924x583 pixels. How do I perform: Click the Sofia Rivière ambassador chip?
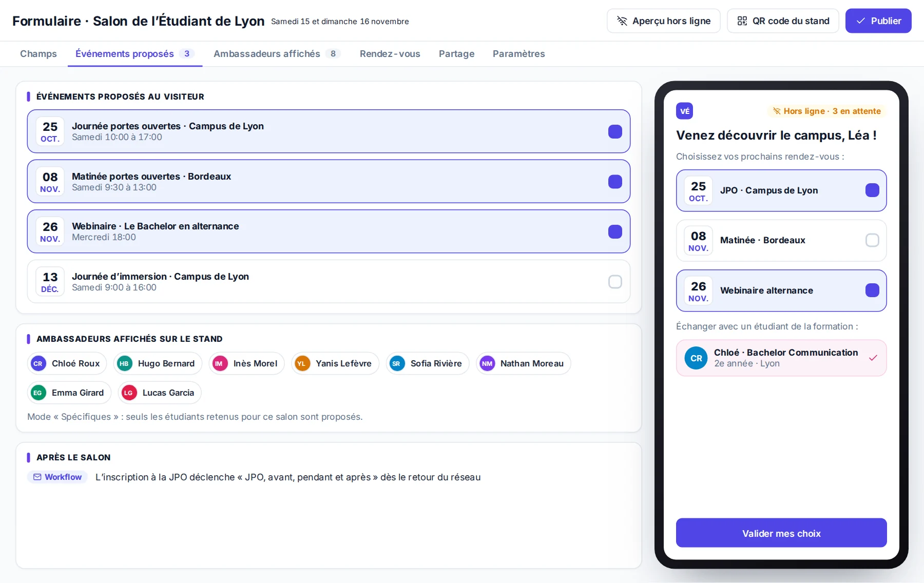(x=428, y=363)
